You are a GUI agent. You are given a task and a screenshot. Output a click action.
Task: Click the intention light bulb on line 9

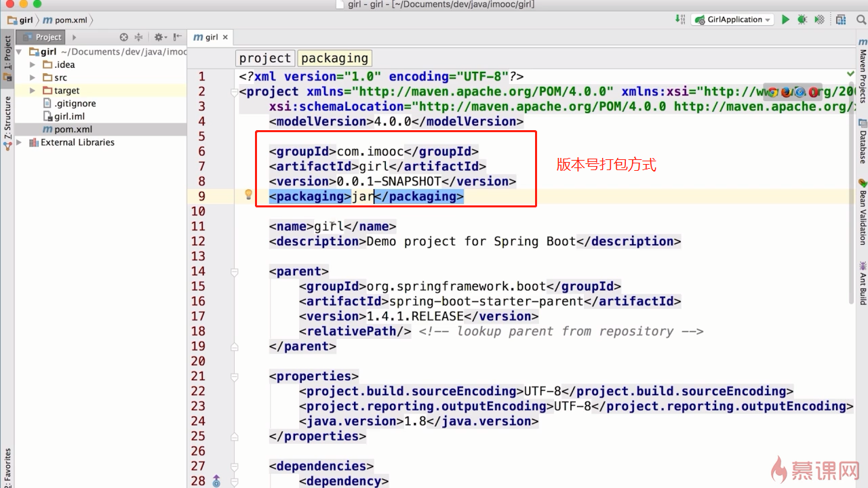[248, 195]
